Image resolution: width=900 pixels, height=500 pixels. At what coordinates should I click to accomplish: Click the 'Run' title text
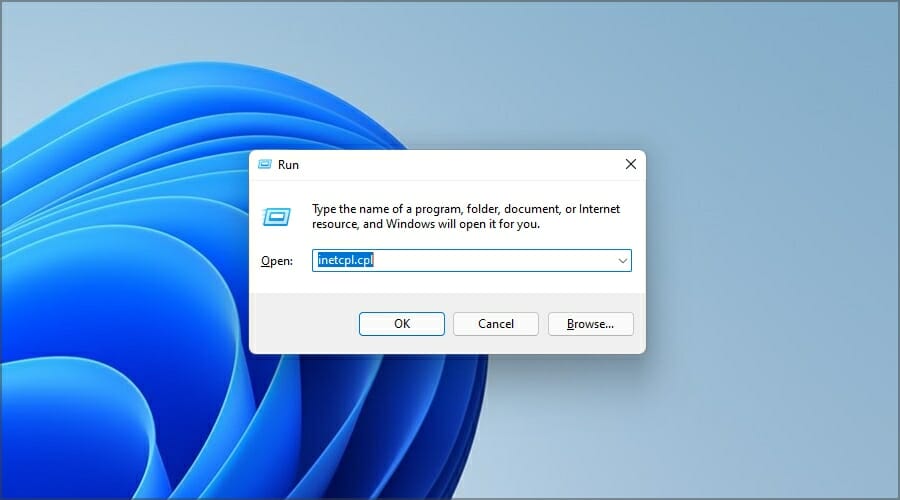(288, 165)
